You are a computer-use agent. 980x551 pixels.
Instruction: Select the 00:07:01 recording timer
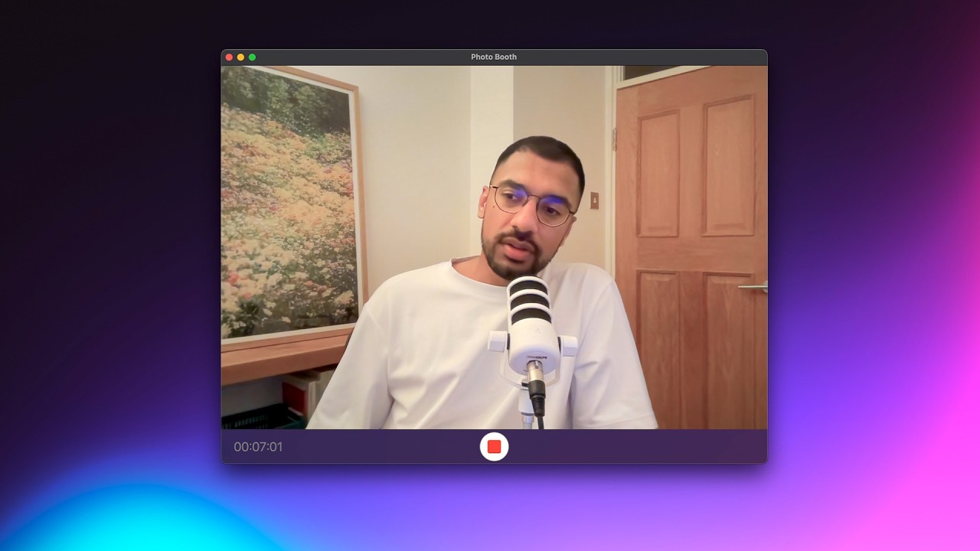pyautogui.click(x=258, y=447)
